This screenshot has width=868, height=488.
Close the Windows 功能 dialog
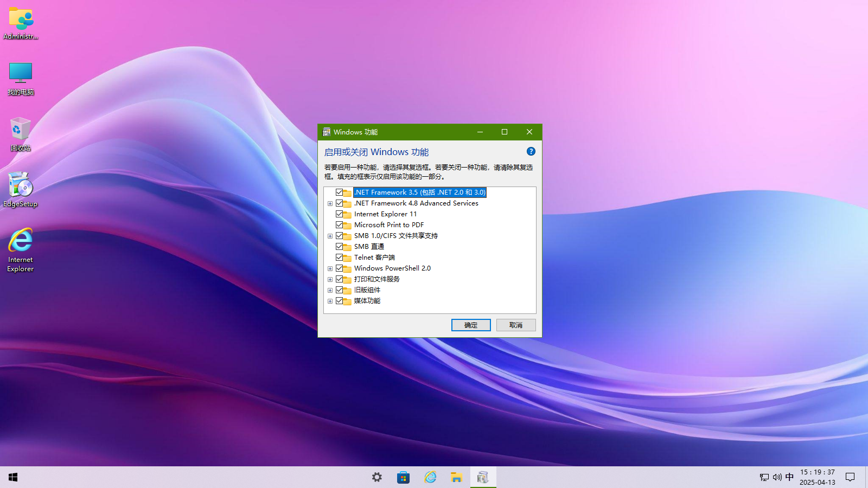pos(529,132)
